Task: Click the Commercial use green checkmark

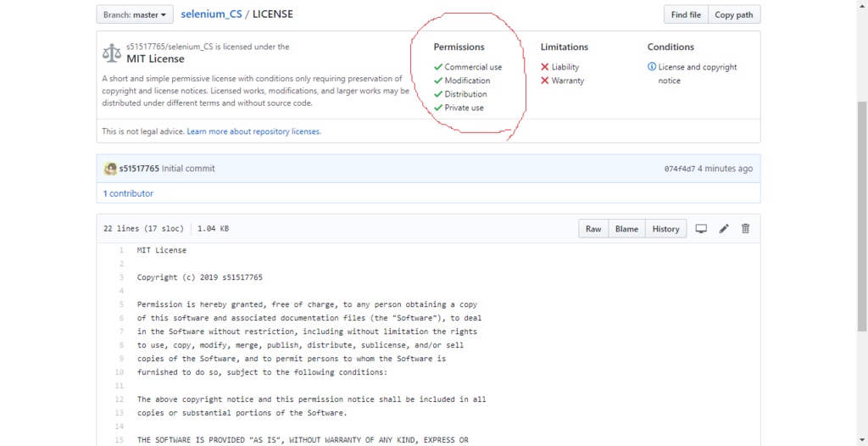Action: pos(438,67)
